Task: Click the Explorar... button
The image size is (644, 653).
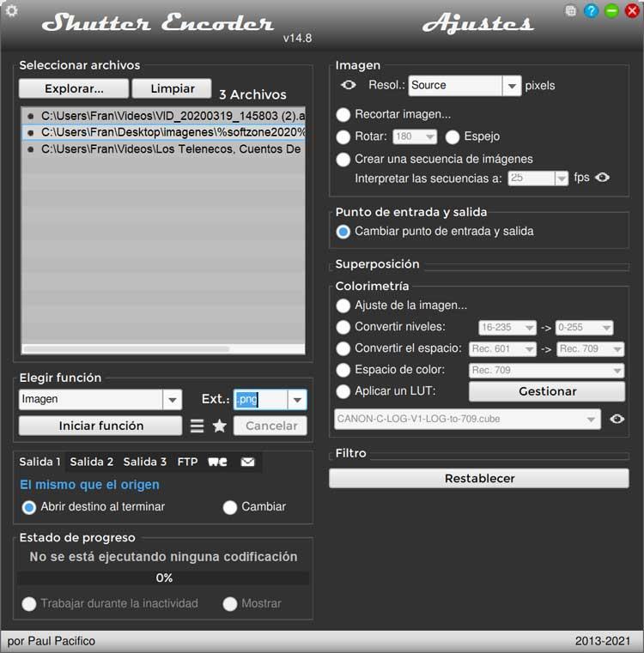Action: click(74, 88)
